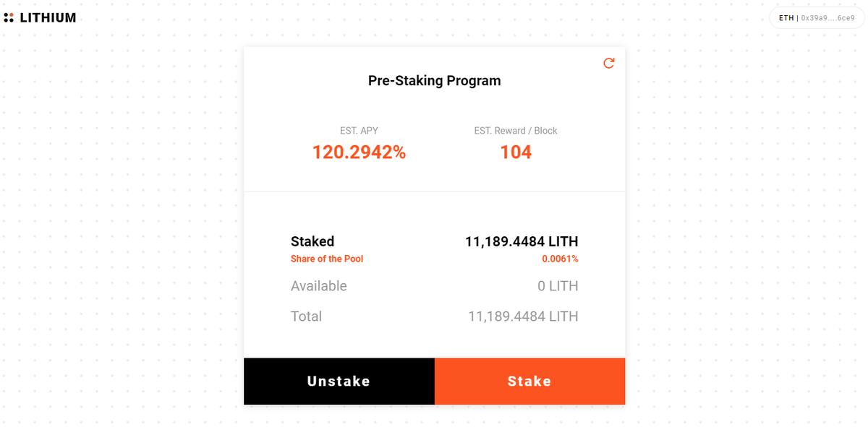Click the ETH network label in wallet pill
Screen dimensions: 868x427
(786, 18)
